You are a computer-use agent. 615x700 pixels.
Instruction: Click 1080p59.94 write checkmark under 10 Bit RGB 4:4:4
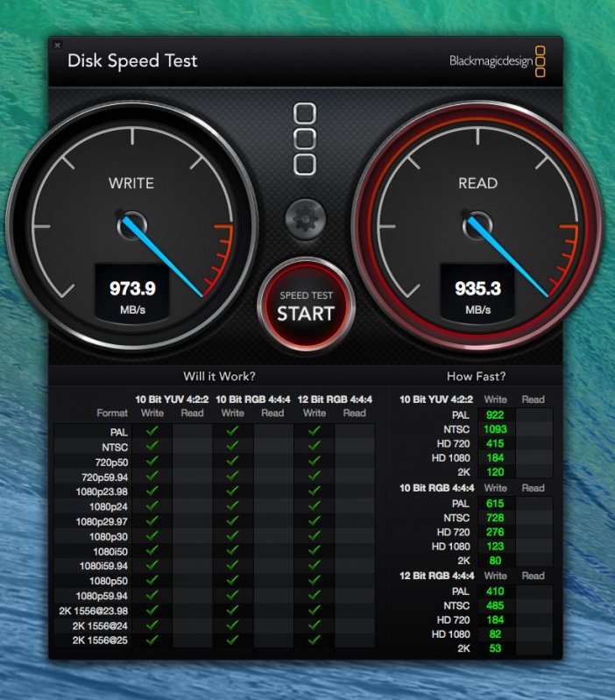coord(232,595)
